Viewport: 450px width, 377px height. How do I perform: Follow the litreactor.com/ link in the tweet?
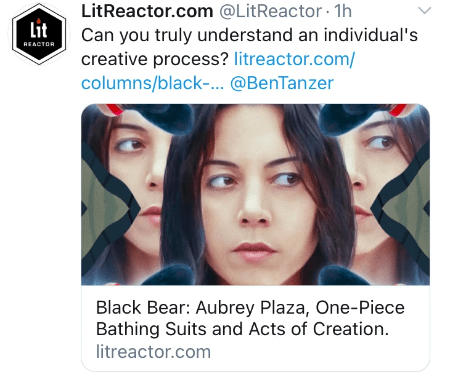[294, 59]
